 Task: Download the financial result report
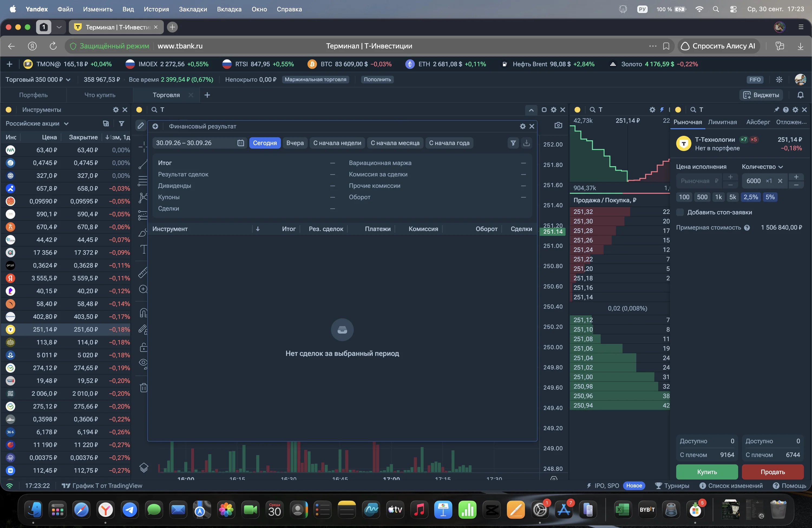tap(526, 143)
